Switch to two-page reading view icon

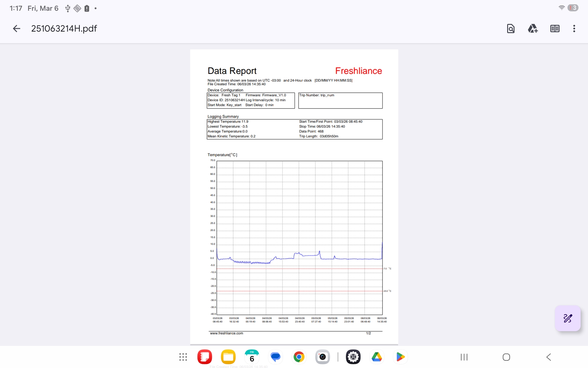click(x=555, y=29)
